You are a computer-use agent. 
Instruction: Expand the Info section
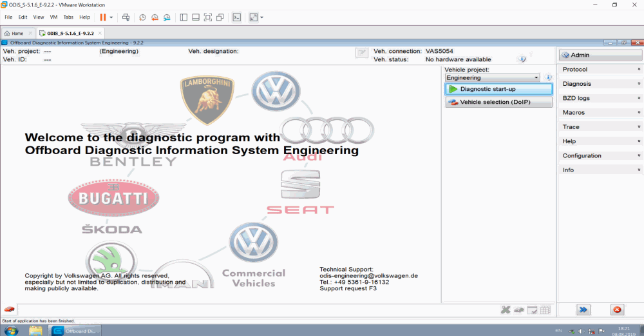pyautogui.click(x=600, y=170)
